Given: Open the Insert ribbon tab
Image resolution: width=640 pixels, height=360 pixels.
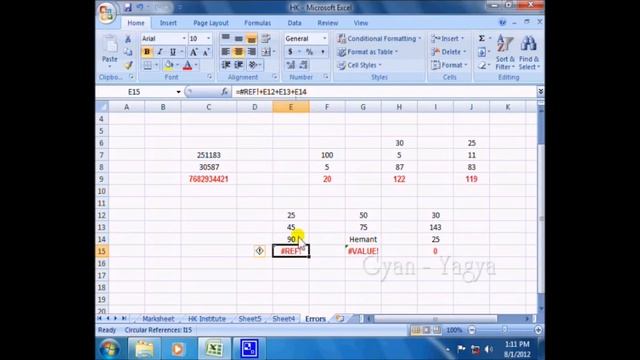Looking at the screenshot, I should (x=168, y=23).
